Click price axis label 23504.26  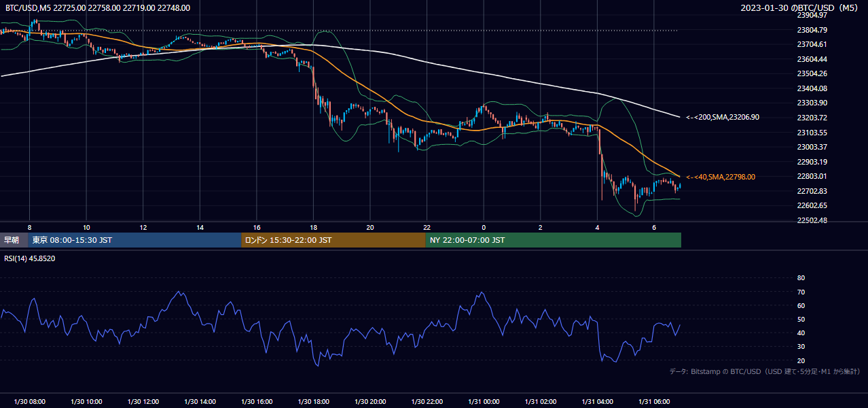[812, 73]
